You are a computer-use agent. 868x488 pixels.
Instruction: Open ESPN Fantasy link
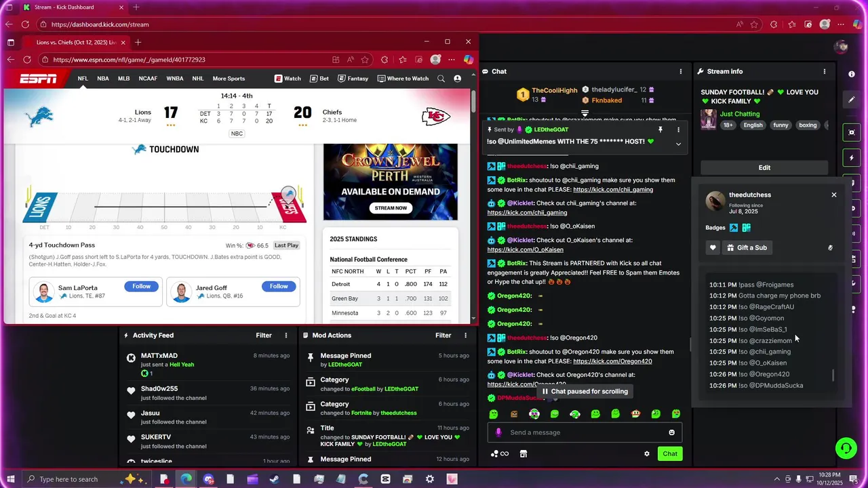click(353, 79)
